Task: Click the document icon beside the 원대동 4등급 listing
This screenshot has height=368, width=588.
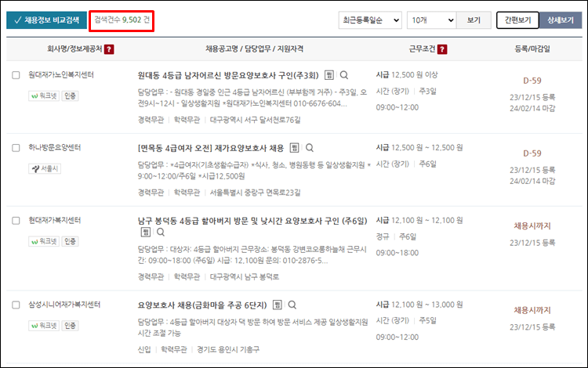Action: click(x=329, y=76)
